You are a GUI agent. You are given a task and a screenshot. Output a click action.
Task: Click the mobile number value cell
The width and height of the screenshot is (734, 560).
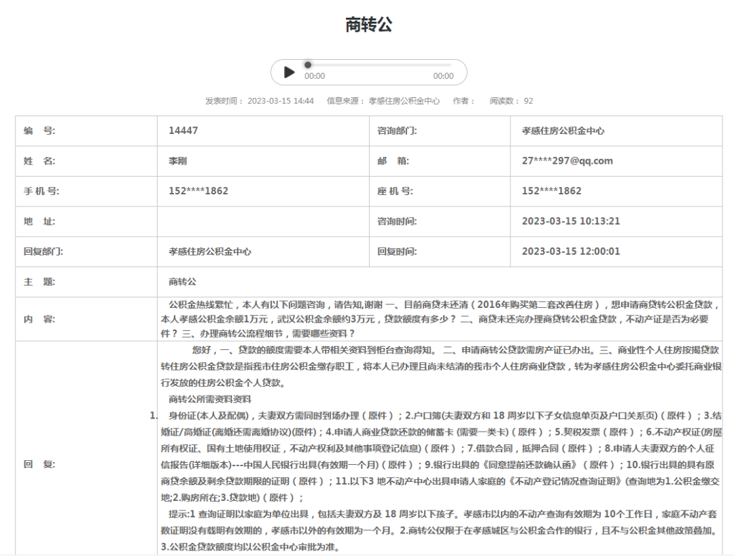(x=198, y=191)
